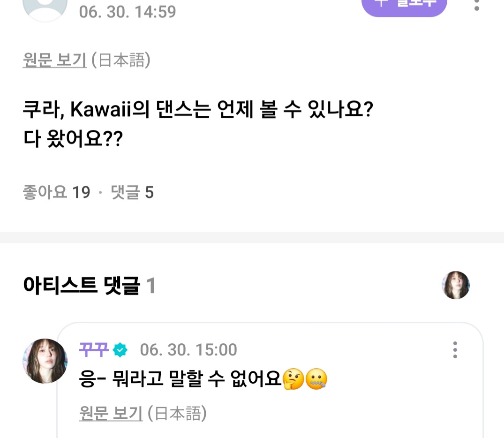Tap the small artist avatar beside 아티스트 댓글
The image size is (504, 438).
(455, 285)
